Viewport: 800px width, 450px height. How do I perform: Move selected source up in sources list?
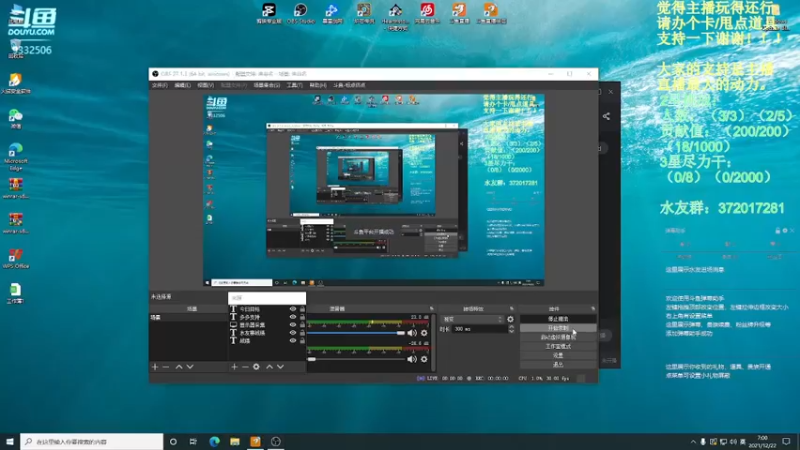coord(269,367)
